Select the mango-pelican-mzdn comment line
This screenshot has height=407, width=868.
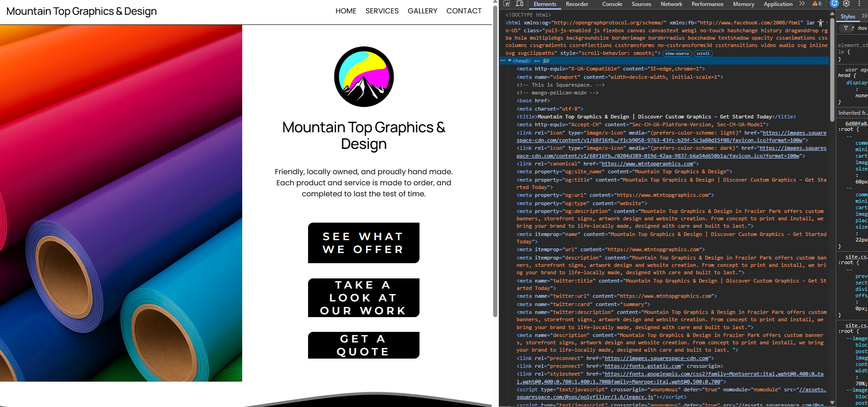pyautogui.click(x=557, y=93)
